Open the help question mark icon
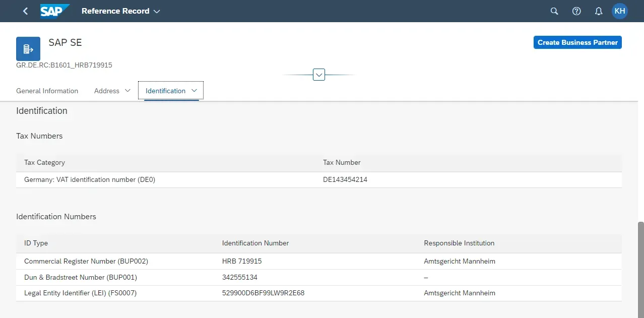 (576, 11)
